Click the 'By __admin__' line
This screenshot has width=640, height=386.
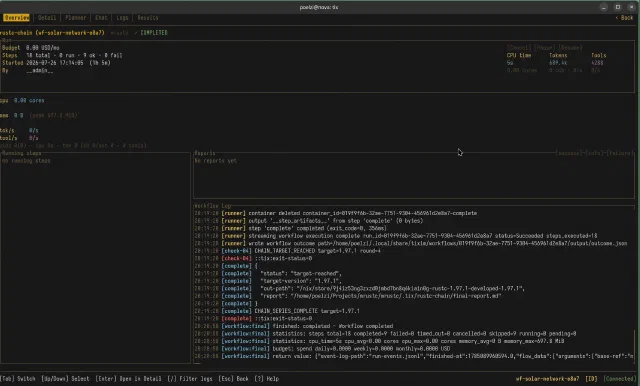[27, 70]
